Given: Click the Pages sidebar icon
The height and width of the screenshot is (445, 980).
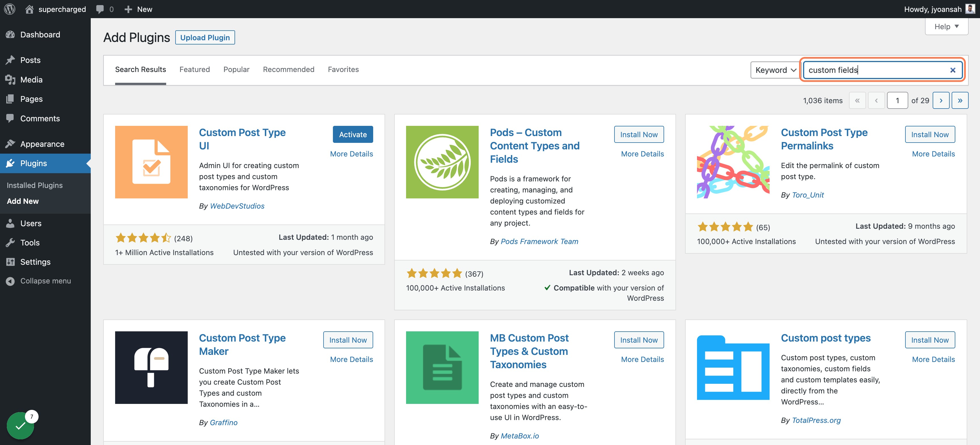Looking at the screenshot, I should tap(10, 99).
